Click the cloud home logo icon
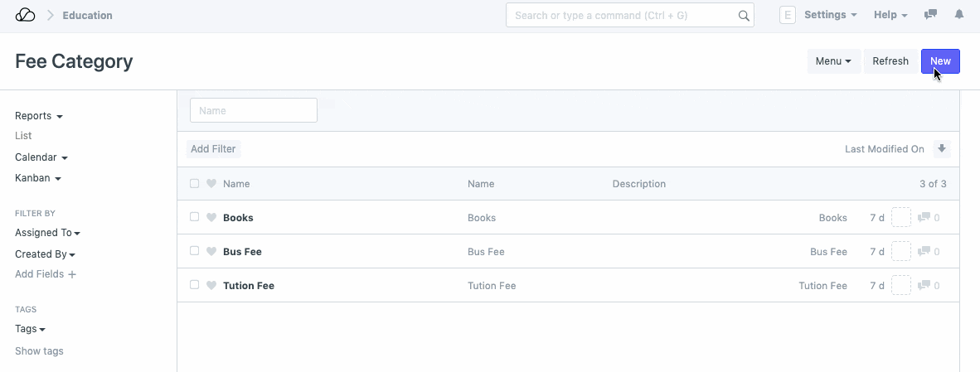The image size is (980, 372). [26, 15]
